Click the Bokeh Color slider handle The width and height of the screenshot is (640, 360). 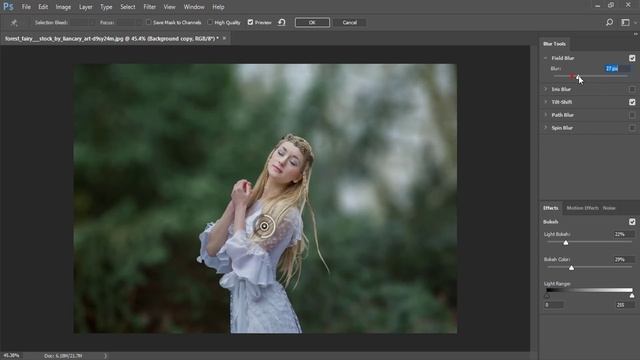coord(571,268)
